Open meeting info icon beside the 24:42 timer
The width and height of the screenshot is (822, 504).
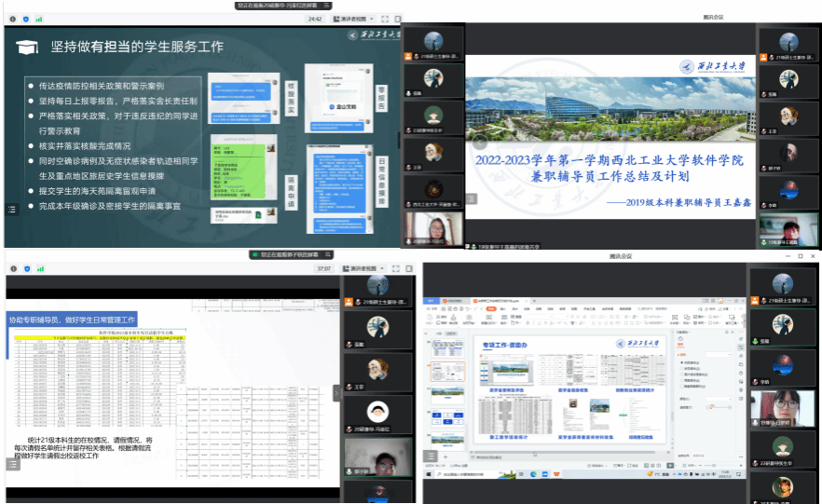(13, 19)
